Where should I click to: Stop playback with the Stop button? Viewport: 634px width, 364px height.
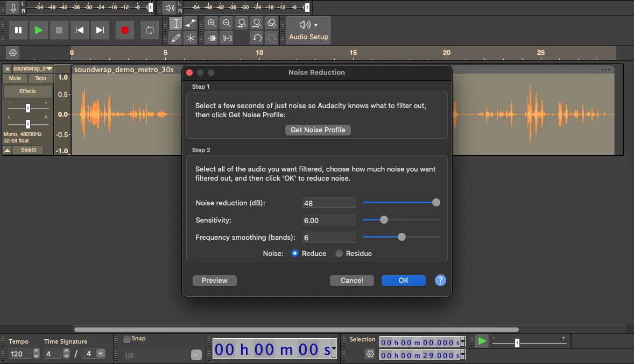pos(59,30)
